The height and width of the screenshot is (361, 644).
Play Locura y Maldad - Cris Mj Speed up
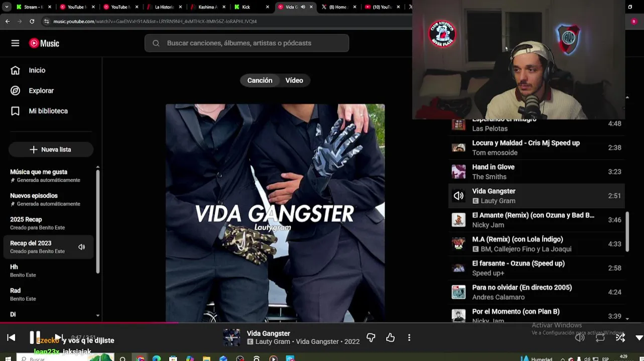pos(536,148)
